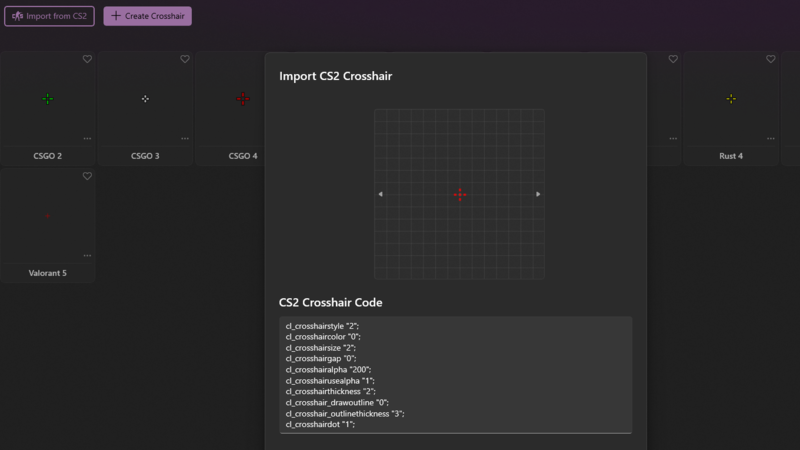Click the CS2 Crosshair Code heading

pos(331,303)
